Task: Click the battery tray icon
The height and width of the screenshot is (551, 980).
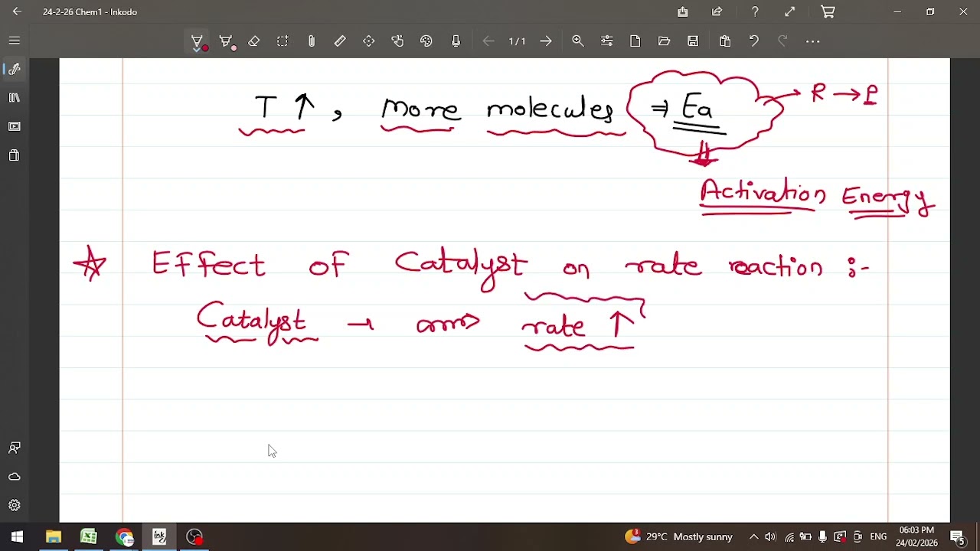Action: (x=806, y=536)
